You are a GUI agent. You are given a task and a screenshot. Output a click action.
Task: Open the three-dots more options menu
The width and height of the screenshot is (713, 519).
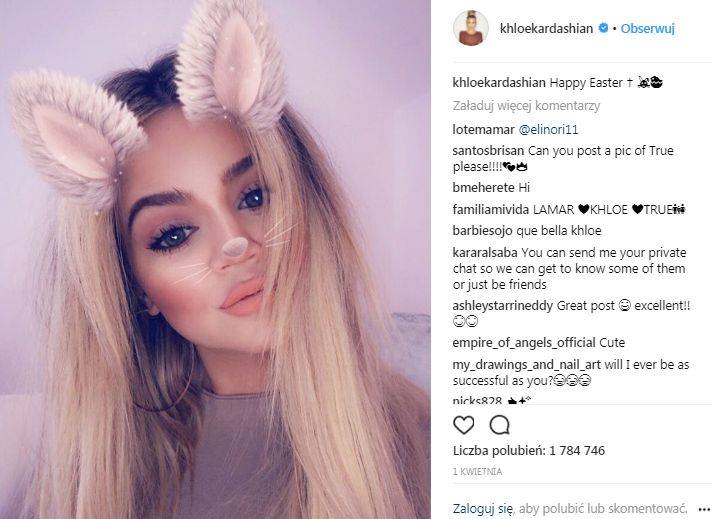coord(704,510)
